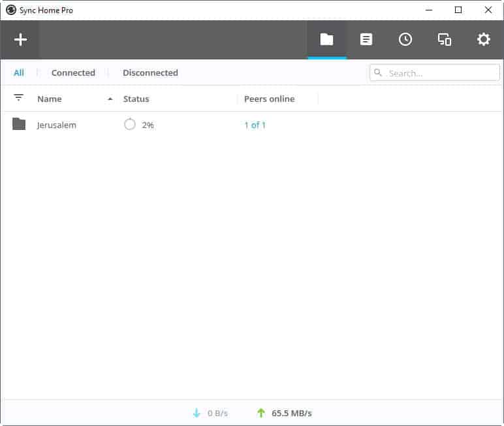Select the All filter tab
Image resolution: width=504 pixels, height=426 pixels.
19,73
